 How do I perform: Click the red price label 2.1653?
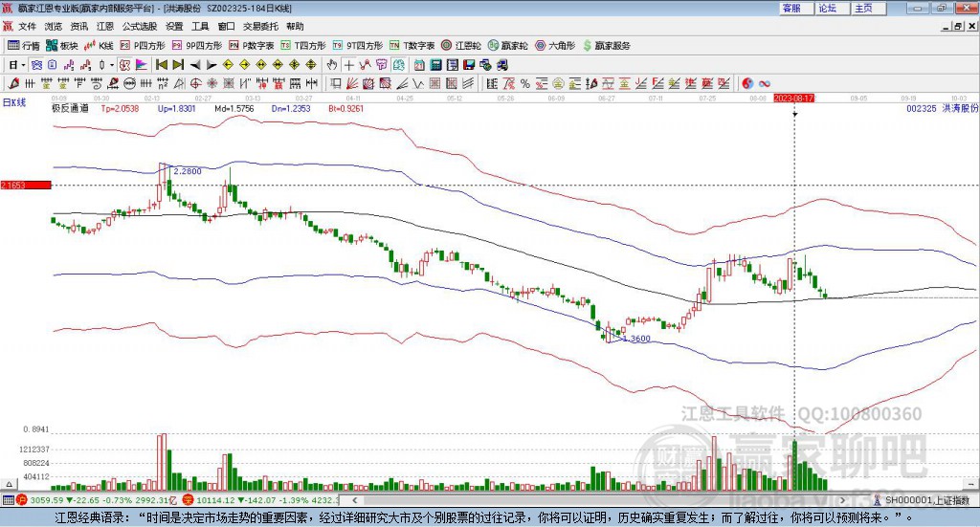pos(26,185)
